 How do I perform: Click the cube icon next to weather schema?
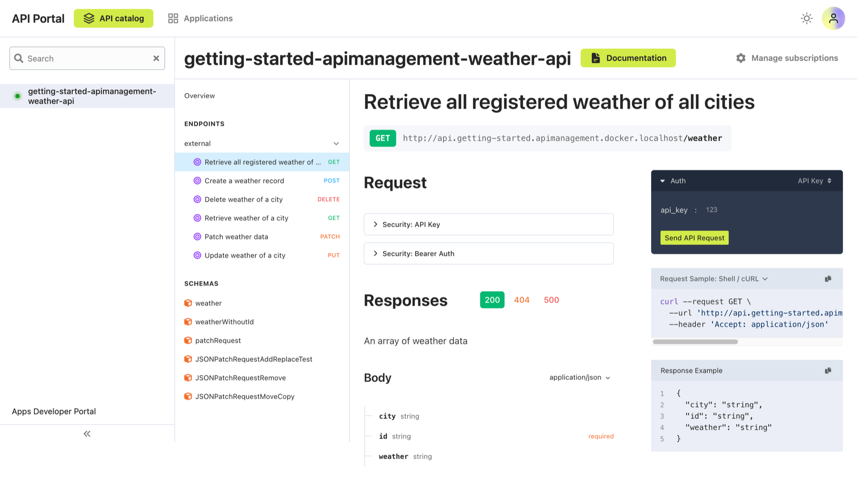coord(188,303)
